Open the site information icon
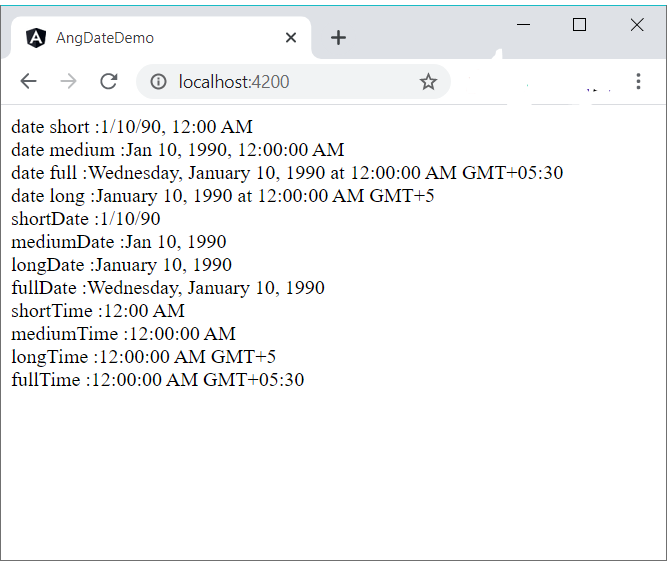672x564 pixels. [158, 81]
